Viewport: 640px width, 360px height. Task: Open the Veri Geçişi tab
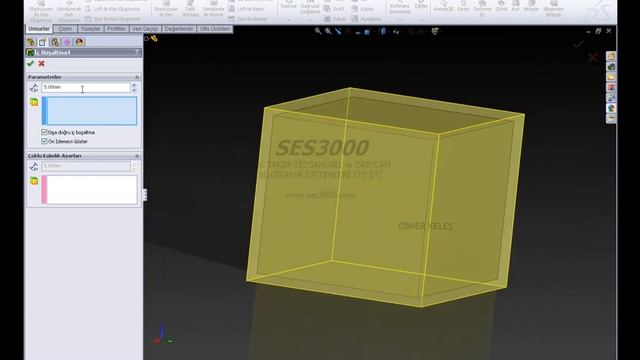(x=145, y=29)
